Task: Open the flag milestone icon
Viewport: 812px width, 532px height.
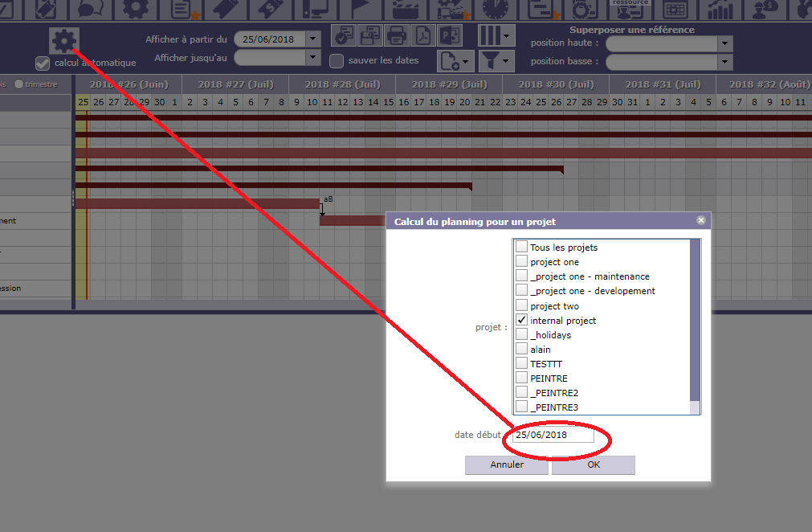Action: (359, 9)
